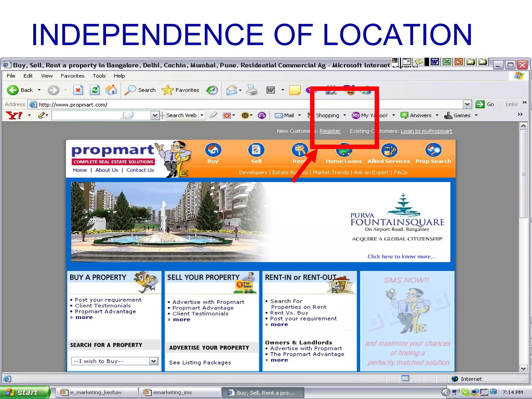
Task: Open the File menu
Action: [x=11, y=76]
